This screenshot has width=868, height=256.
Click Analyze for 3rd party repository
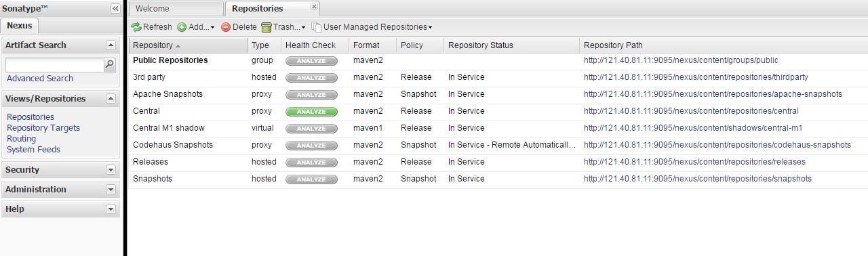coord(311,77)
